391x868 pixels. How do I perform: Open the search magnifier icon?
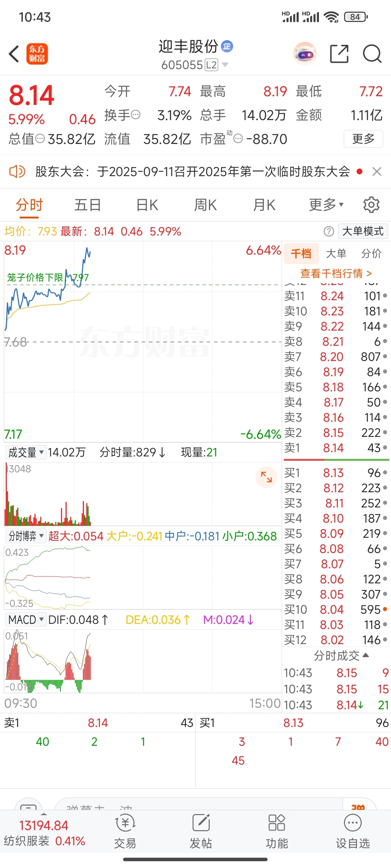(x=372, y=54)
